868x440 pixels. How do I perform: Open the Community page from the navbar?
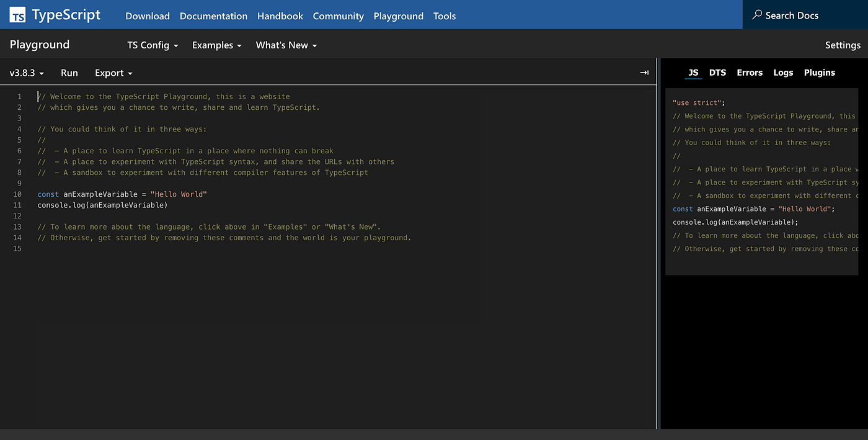[x=338, y=16]
